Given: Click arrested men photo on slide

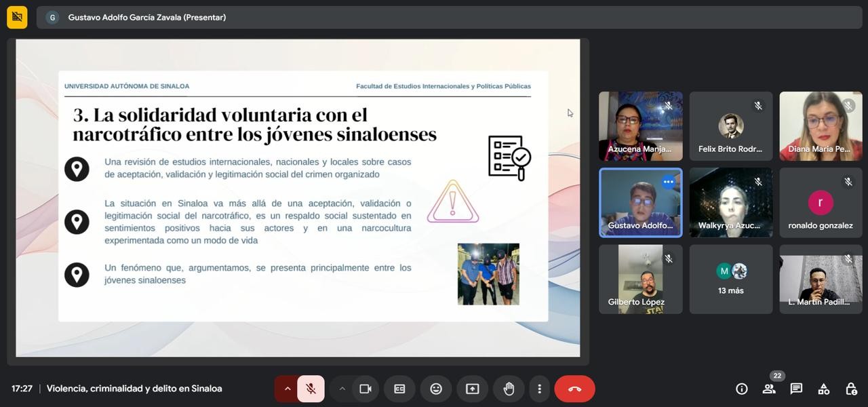Looking at the screenshot, I should point(488,274).
